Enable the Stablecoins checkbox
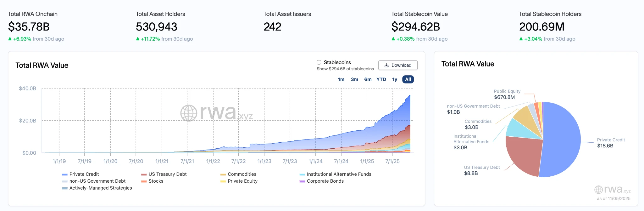Viewport: 644px width, 211px height. 319,62
